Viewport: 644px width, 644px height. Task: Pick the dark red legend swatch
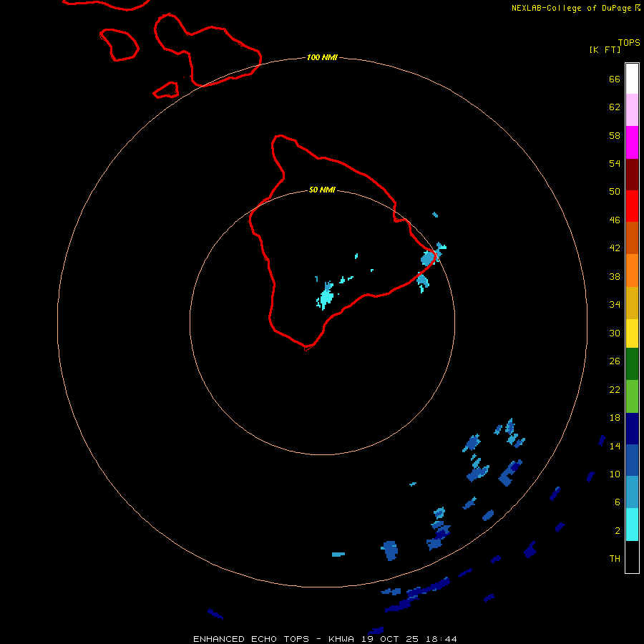pos(632,175)
